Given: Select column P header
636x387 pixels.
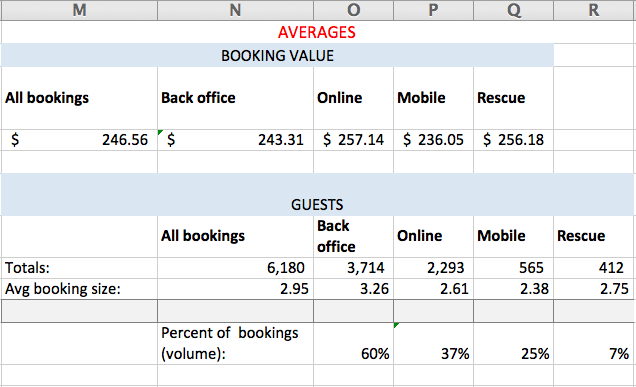Looking at the screenshot, I should pyautogui.click(x=433, y=10).
